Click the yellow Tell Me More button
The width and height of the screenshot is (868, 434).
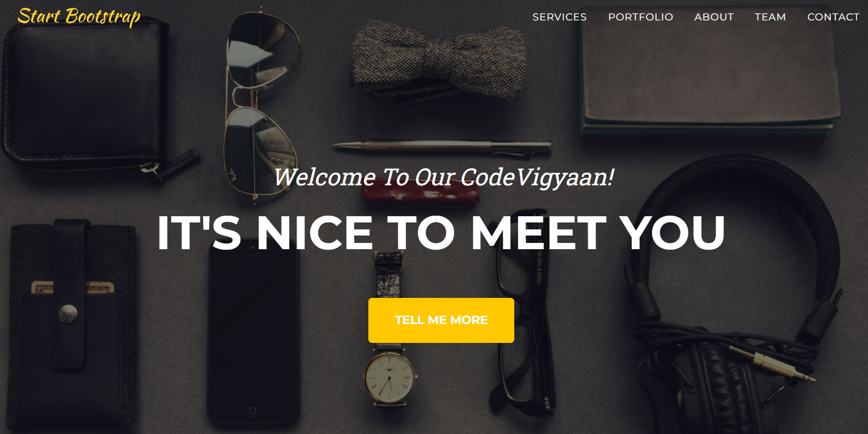pyautogui.click(x=441, y=320)
